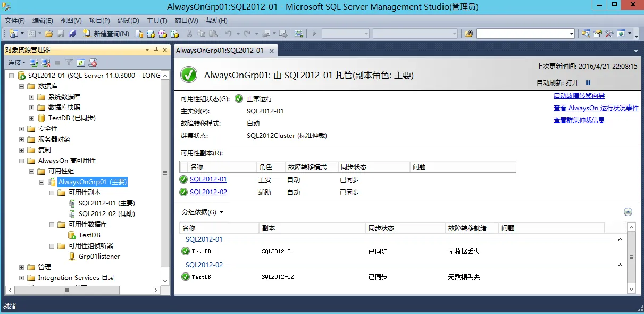Screen dimensions: 644x314
Task: Expand the TestDB (已同步) node
Action: (x=32, y=118)
